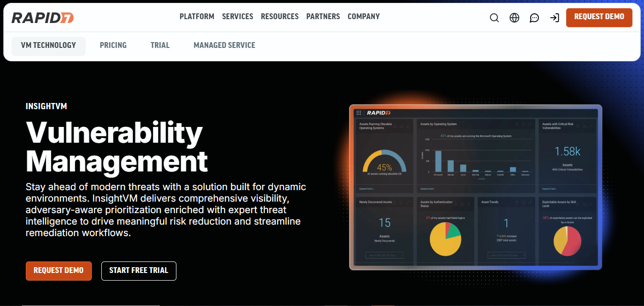Click the magnifier icon on Asset Trends card

coord(523,202)
